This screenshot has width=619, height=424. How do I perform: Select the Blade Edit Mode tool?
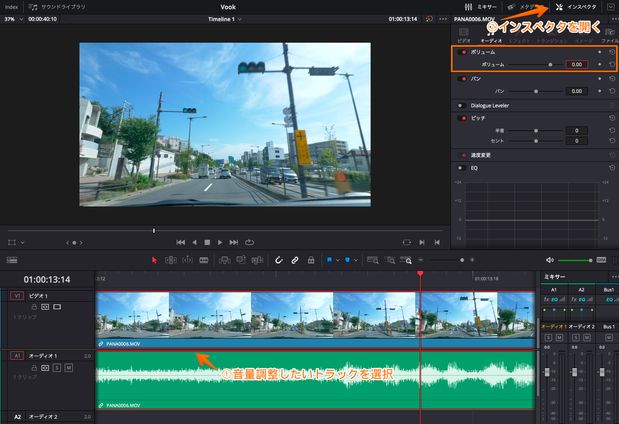pos(204,260)
